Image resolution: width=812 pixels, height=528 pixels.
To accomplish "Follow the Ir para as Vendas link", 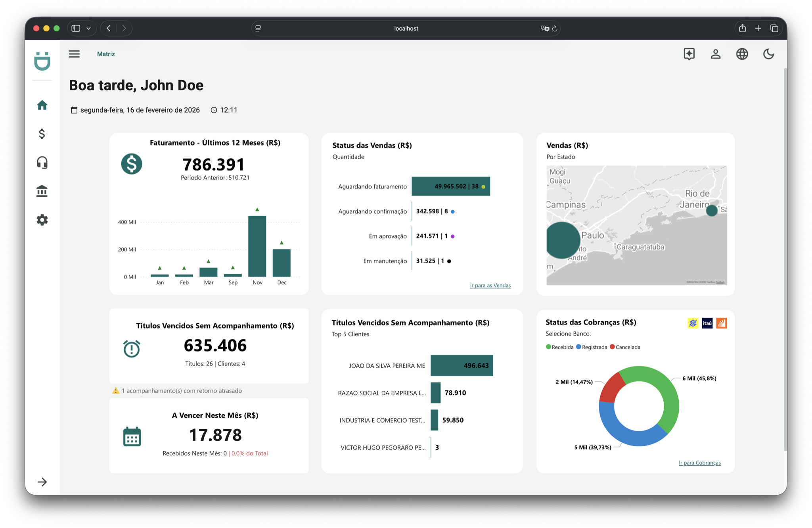I will coord(490,285).
